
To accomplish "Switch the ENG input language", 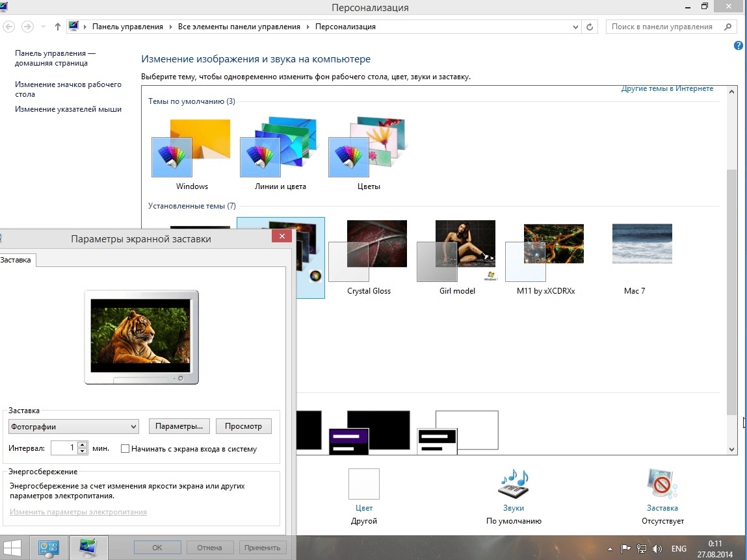I will tap(679, 548).
